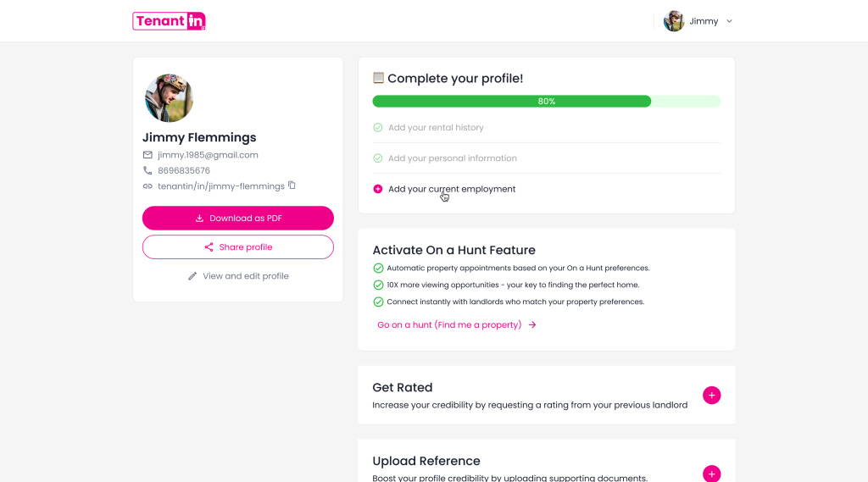Click the personal information checkmark
The width and height of the screenshot is (868, 482).
(377, 158)
